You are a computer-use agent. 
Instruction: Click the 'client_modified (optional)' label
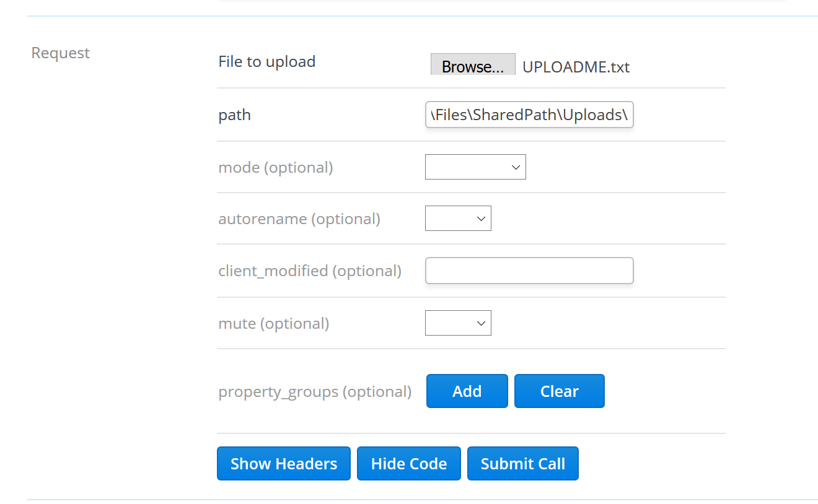pyautogui.click(x=310, y=271)
